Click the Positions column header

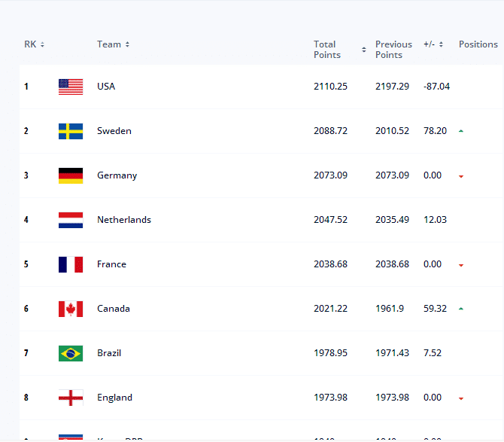click(x=478, y=44)
